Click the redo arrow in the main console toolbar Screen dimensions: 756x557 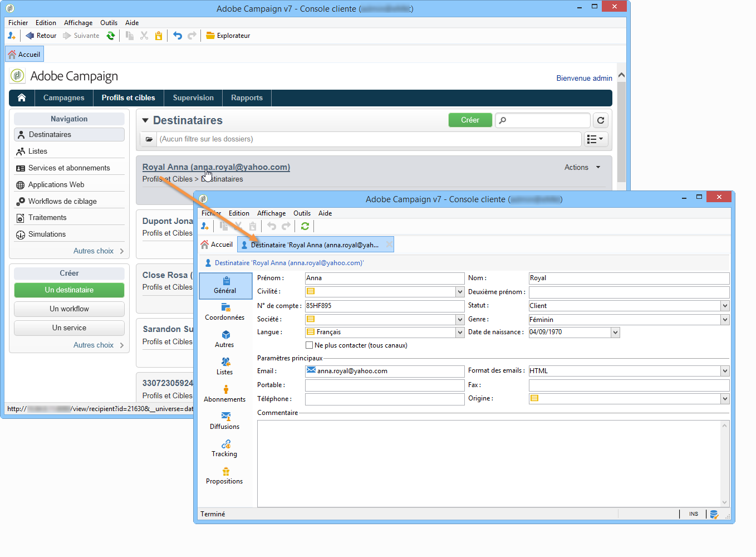click(x=192, y=36)
